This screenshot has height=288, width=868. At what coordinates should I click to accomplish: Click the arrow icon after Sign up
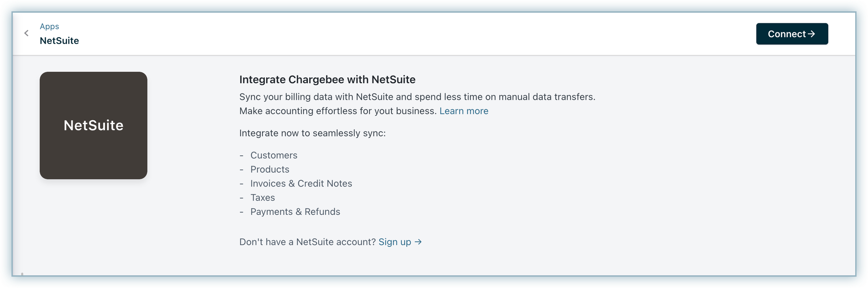pyautogui.click(x=418, y=242)
